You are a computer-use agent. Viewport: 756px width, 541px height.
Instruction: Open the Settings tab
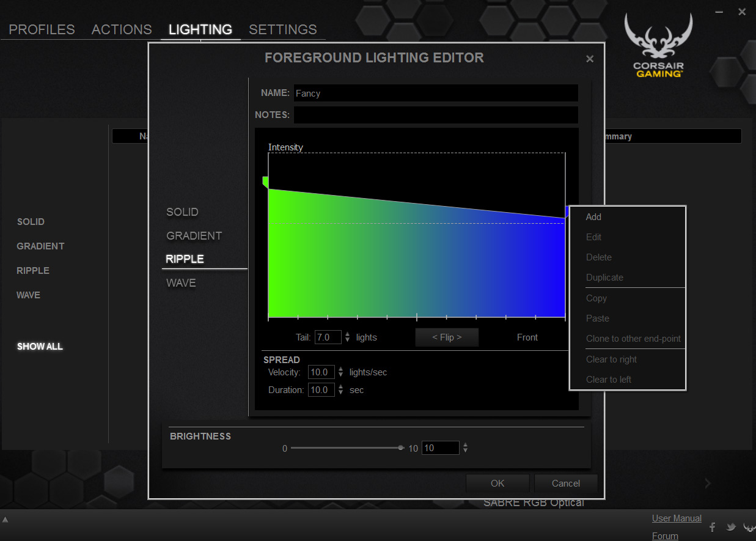coord(282,29)
